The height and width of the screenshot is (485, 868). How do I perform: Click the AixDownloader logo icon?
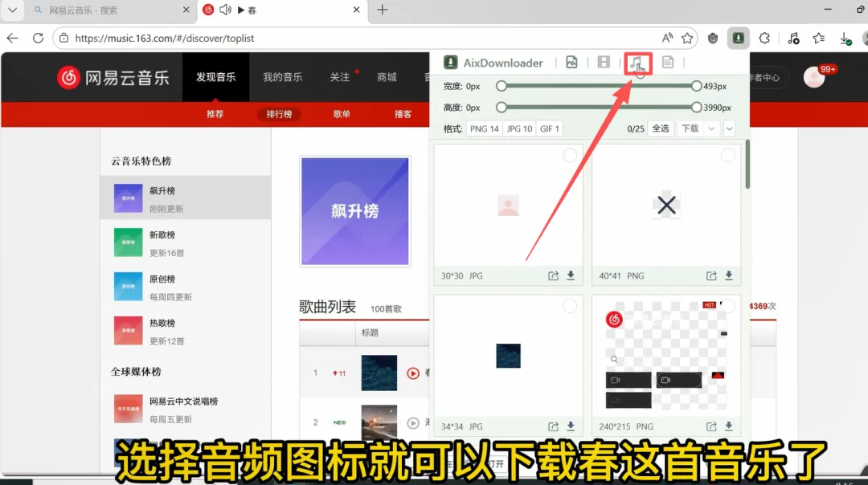[x=451, y=63]
